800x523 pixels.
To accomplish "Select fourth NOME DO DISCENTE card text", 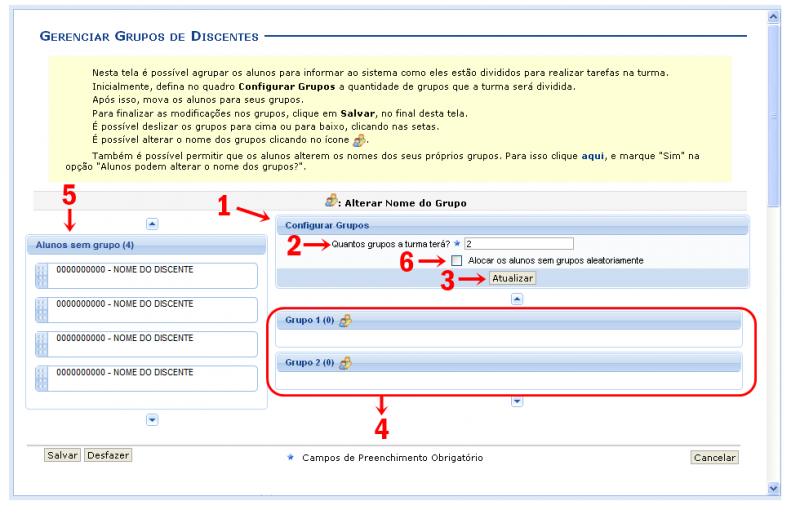I will 124,372.
